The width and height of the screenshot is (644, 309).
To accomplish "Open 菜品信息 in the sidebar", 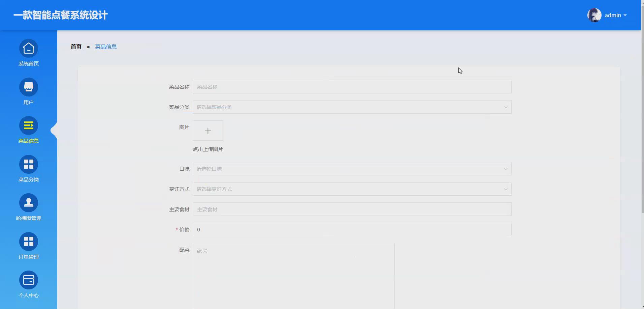I will click(x=29, y=130).
